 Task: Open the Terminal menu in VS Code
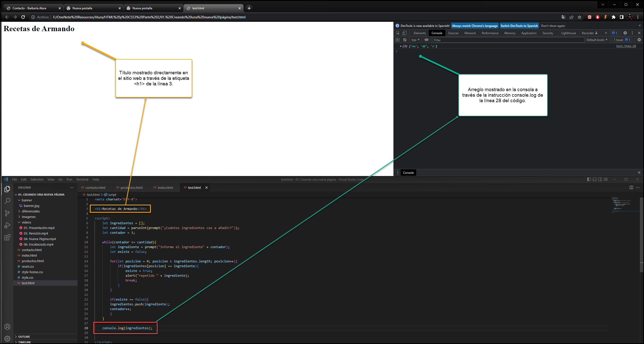click(x=82, y=179)
